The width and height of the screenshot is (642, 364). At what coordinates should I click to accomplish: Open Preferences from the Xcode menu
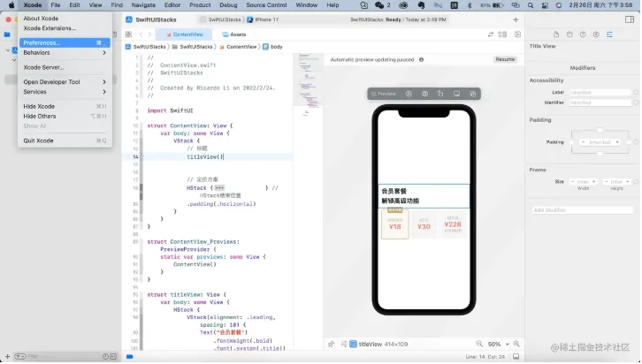click(x=65, y=43)
